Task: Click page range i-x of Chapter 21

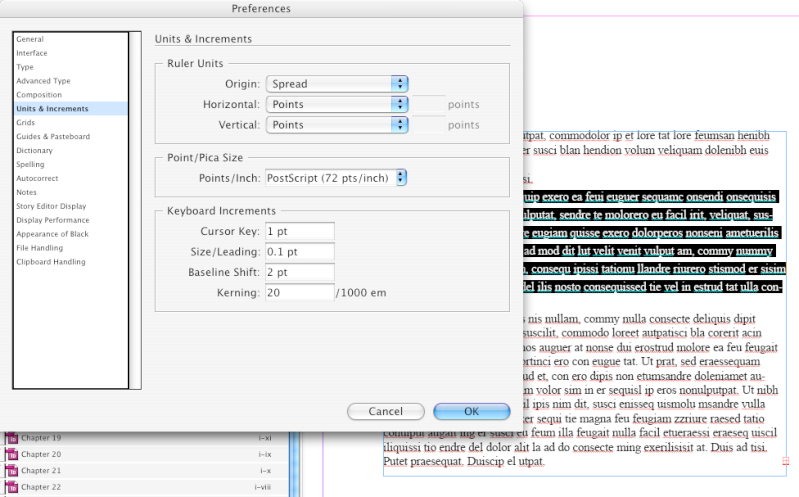Action: click(x=265, y=470)
